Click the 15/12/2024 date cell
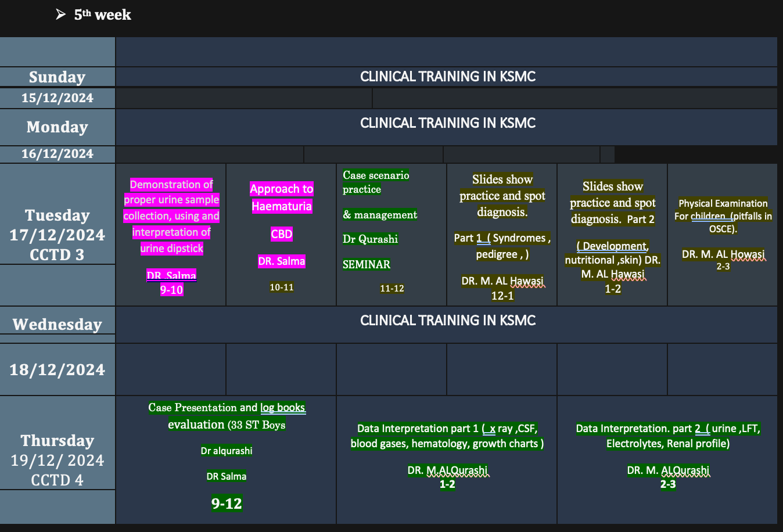Screen dimensions: 783x532 (x=57, y=98)
